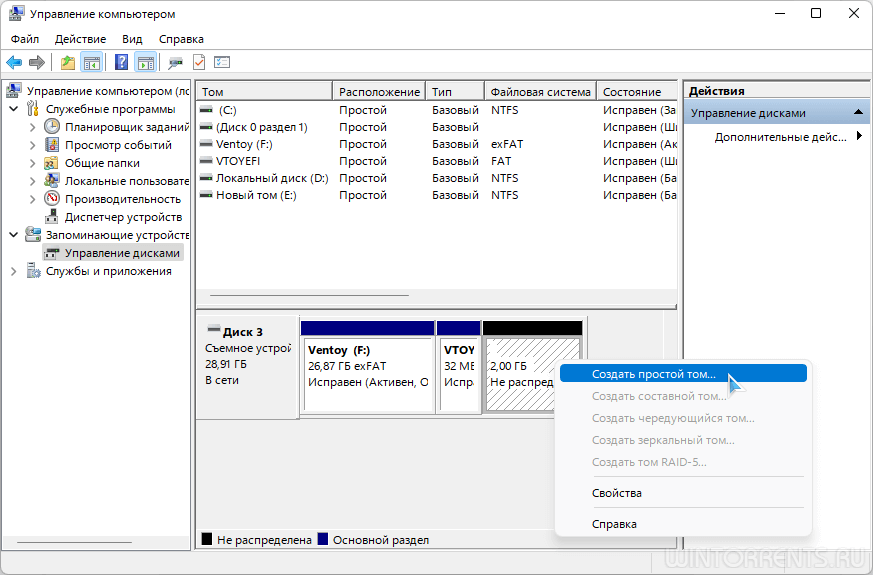This screenshot has height=575, width=873.
Task: Expand the Службы и приложения node
Action: click(x=13, y=271)
